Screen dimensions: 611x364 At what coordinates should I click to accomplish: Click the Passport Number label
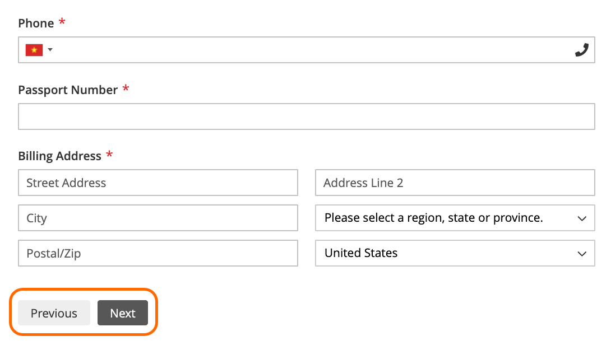click(x=68, y=90)
